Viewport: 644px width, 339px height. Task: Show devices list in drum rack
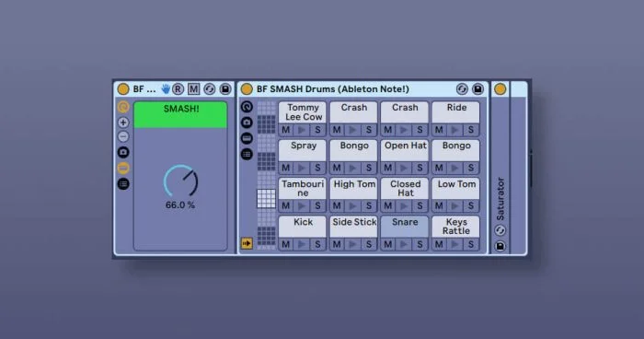click(x=247, y=154)
